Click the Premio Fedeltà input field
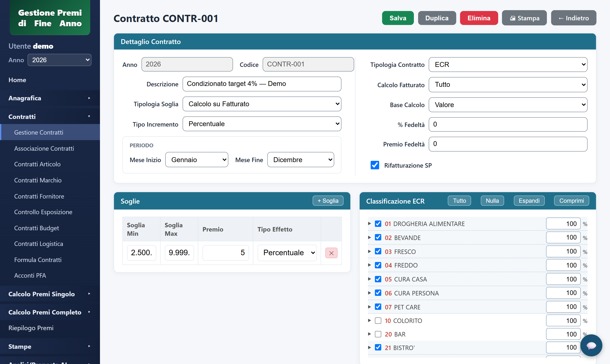 pos(508,144)
